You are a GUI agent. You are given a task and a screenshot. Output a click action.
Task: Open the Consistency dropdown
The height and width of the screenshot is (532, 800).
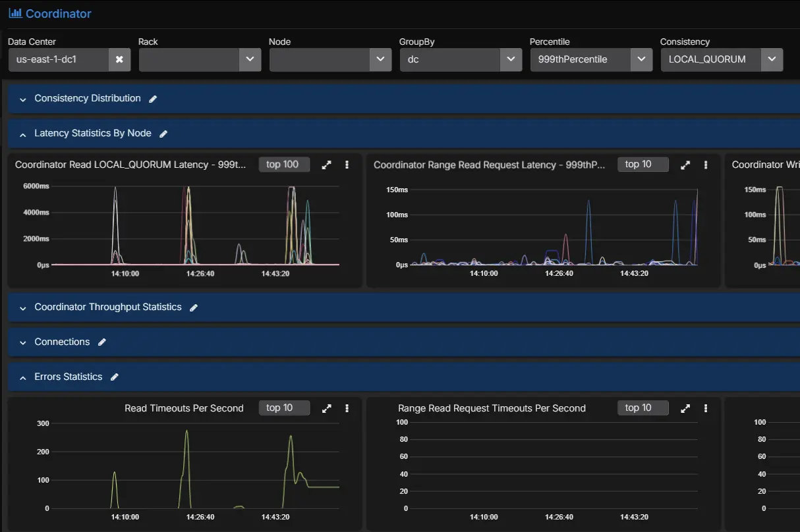coord(772,59)
